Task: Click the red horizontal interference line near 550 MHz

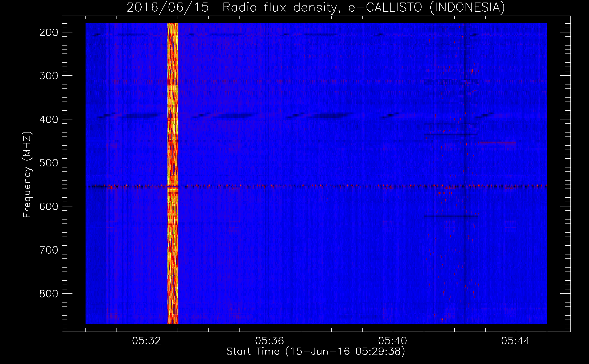Action: (x=316, y=186)
